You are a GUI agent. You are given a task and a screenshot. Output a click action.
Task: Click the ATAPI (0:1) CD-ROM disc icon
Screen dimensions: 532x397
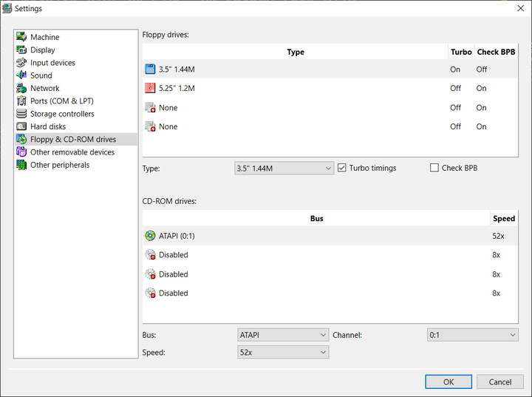pos(151,237)
